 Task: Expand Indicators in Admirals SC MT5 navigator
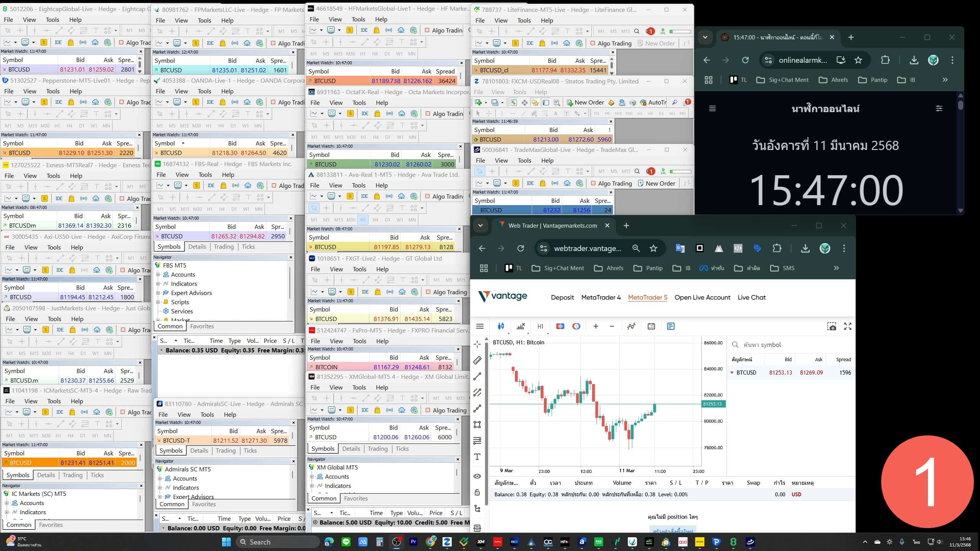pos(160,487)
